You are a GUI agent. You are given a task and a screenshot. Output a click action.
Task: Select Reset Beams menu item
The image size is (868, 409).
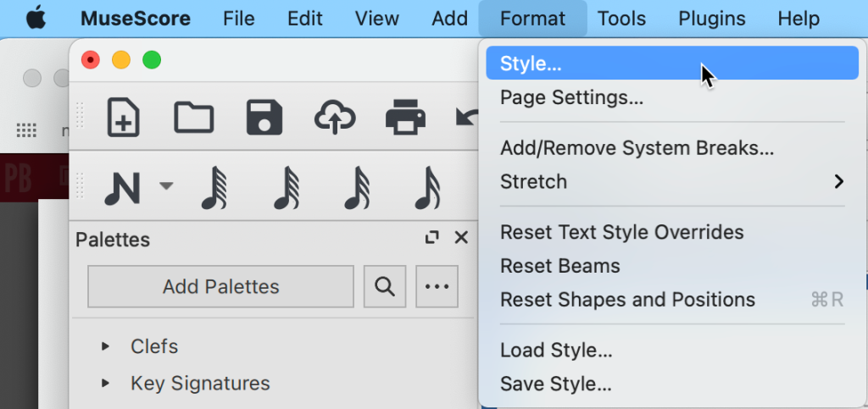(672, 266)
